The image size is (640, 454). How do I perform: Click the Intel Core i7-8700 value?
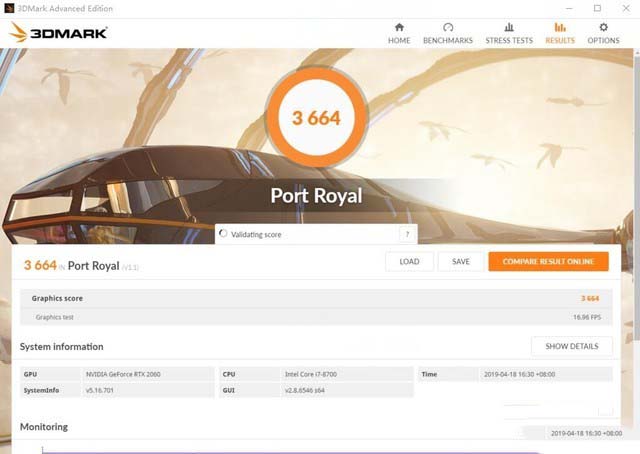[x=311, y=374]
